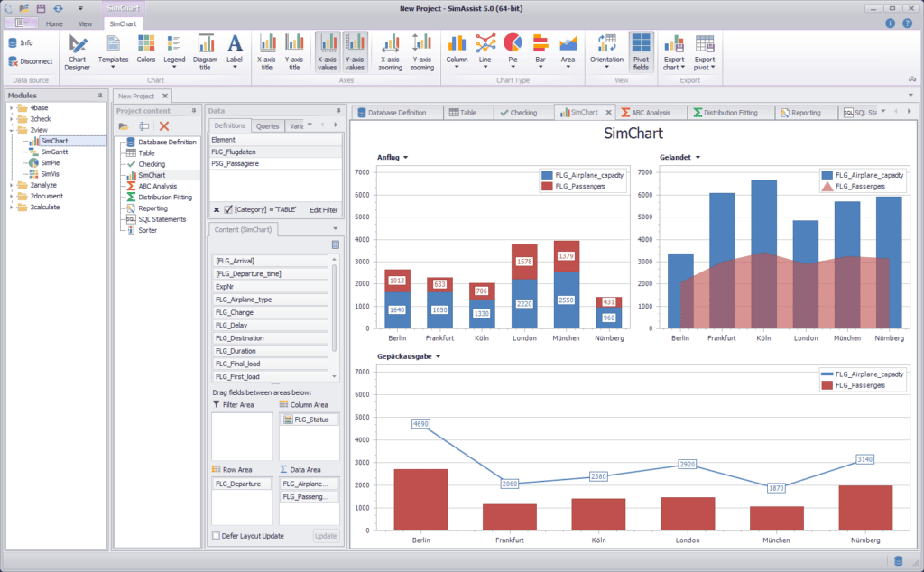Switch to the Queries tab in Data panel

click(267, 126)
